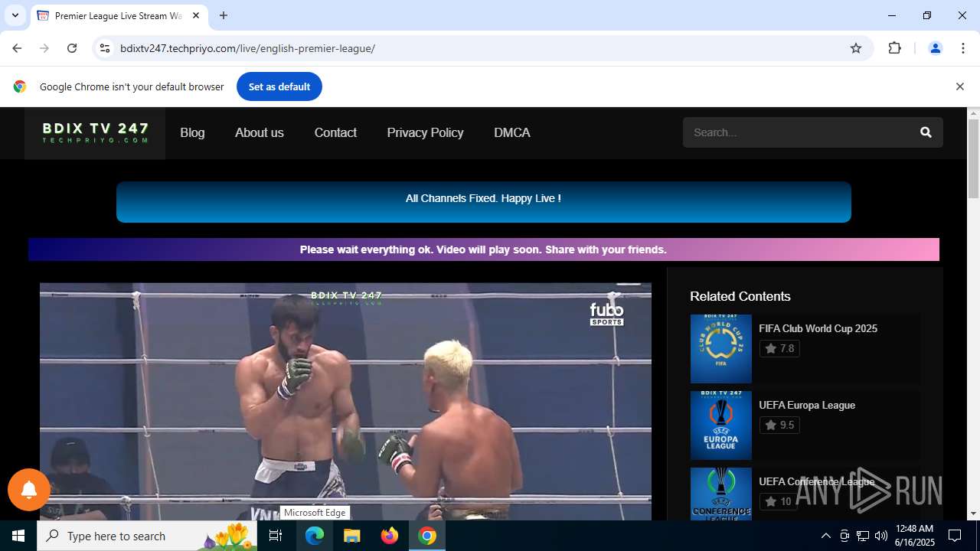Click the 'Please wait everything ok' notice bar
Screen dimensions: 980x551
click(x=484, y=249)
